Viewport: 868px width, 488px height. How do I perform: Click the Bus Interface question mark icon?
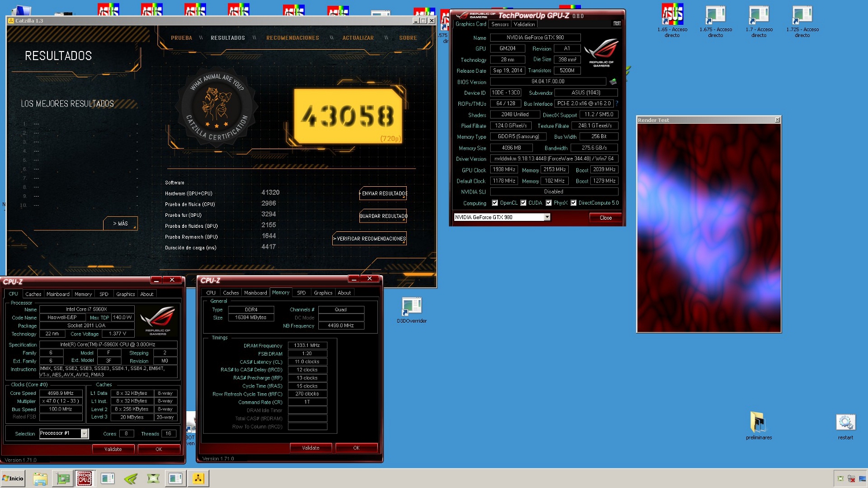tap(617, 103)
